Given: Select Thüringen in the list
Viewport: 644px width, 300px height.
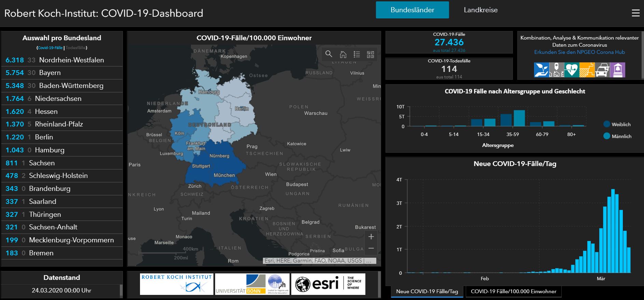Looking at the screenshot, I should coord(62,214).
